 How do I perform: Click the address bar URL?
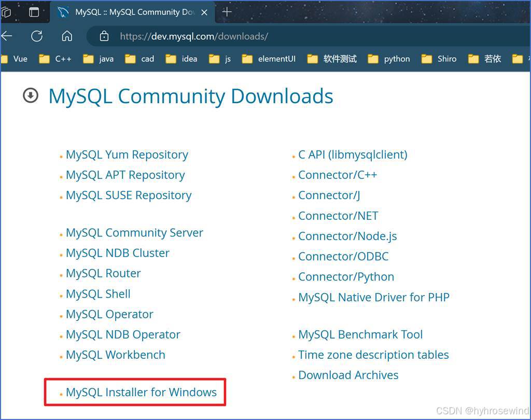click(194, 36)
